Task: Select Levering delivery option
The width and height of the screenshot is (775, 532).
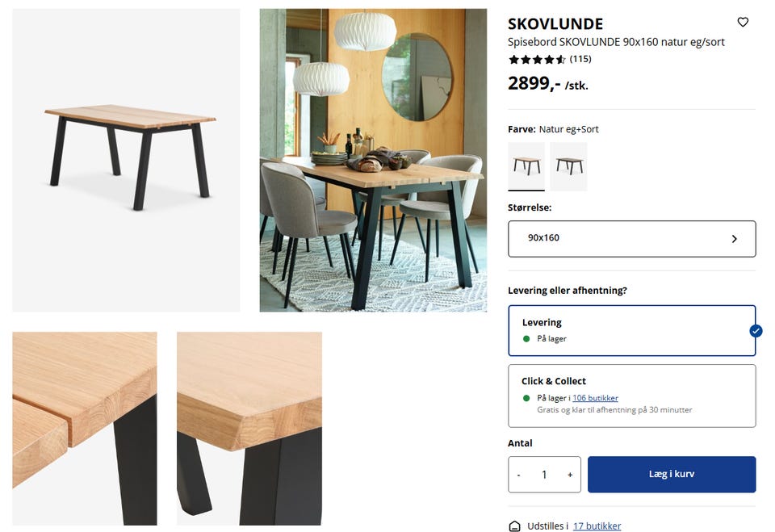Action: point(631,331)
